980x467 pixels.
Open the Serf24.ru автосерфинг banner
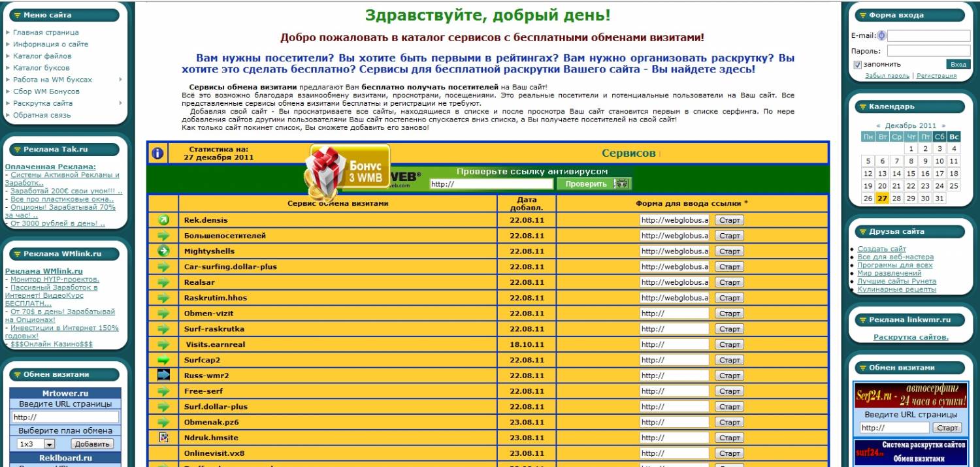point(911,395)
